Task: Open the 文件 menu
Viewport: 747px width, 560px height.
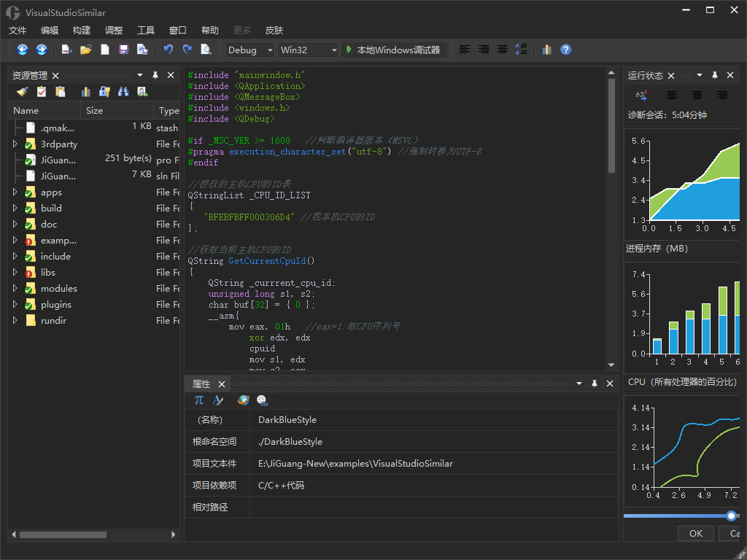Action: (18, 31)
